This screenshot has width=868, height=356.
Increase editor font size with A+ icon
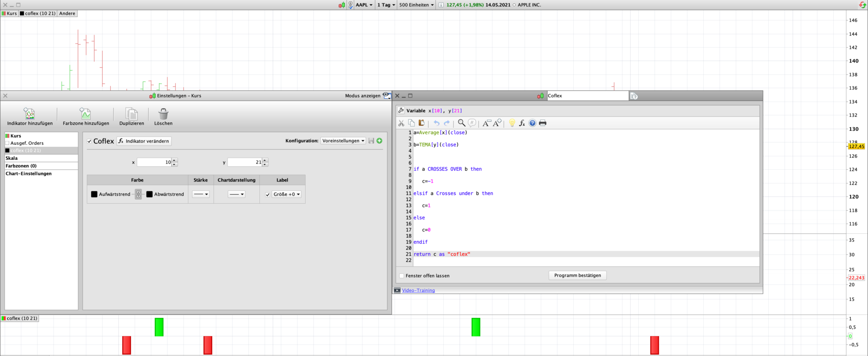click(498, 123)
